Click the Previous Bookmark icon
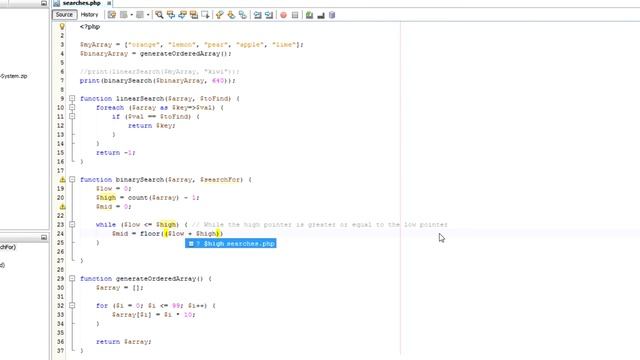Screen dimensions: 640x360 220,15
